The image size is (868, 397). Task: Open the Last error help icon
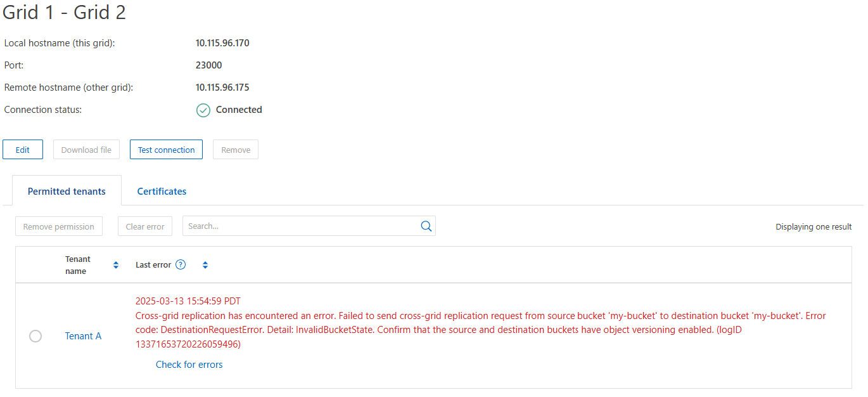click(181, 264)
